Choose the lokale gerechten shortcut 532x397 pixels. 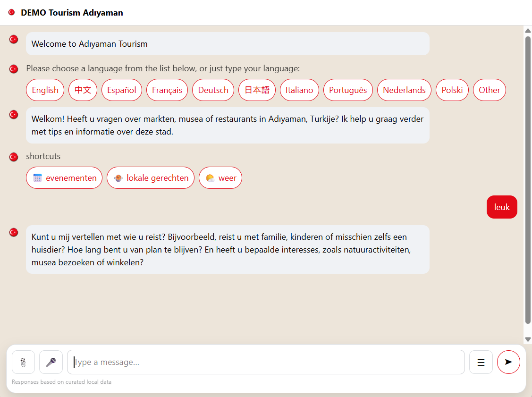coord(151,178)
